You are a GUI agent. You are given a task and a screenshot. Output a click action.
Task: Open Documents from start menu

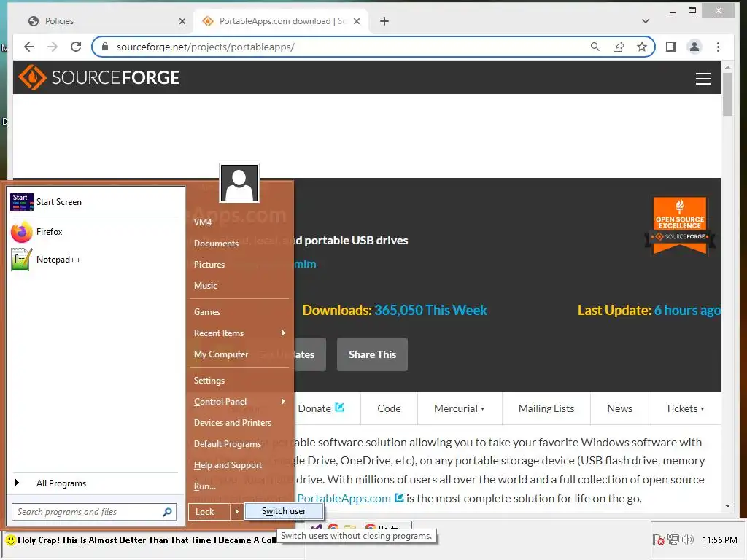216,244
